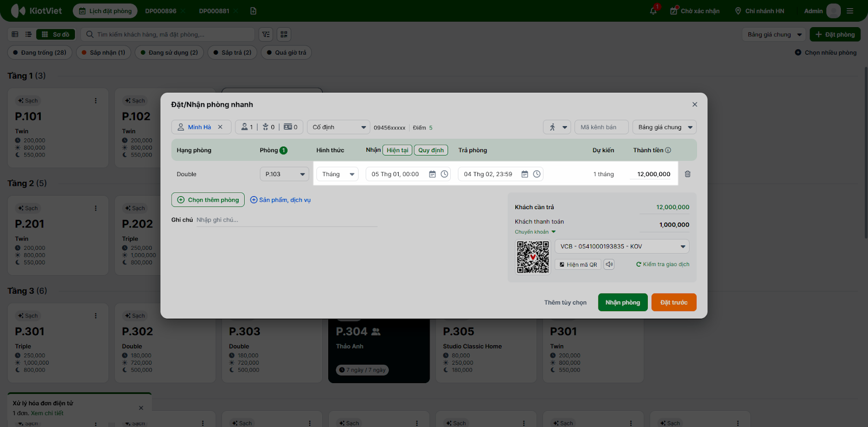Open the filter options icon beside search
Image resolution: width=868 pixels, height=427 pixels.
tap(266, 35)
